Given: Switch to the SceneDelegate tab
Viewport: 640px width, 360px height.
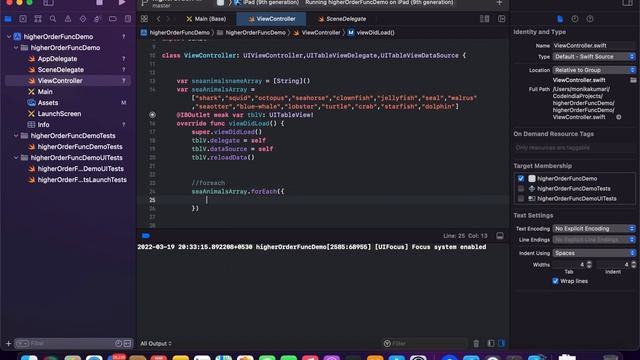Looking at the screenshot, I should point(342,19).
